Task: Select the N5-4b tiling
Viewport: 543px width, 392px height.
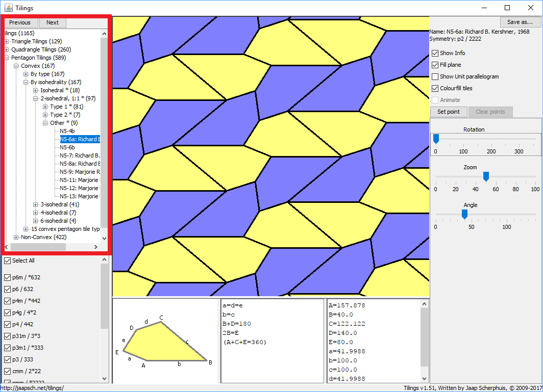Action: tap(67, 131)
